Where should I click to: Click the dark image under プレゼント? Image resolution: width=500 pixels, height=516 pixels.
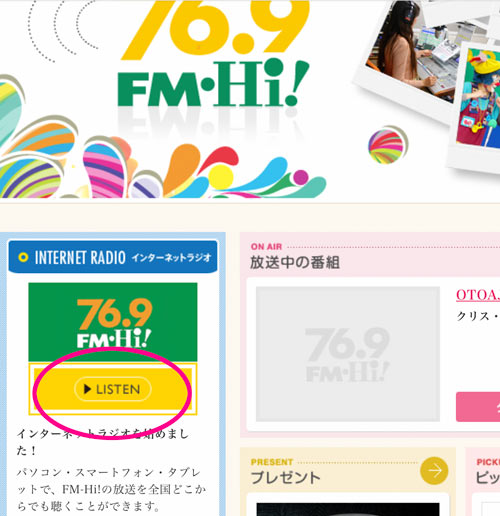tap(348, 509)
